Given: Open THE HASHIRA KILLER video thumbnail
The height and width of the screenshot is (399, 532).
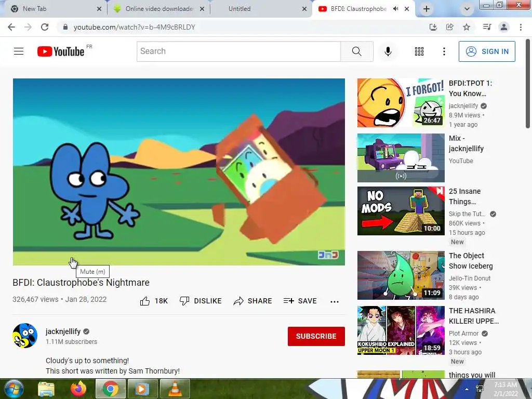Looking at the screenshot, I should 401,330.
